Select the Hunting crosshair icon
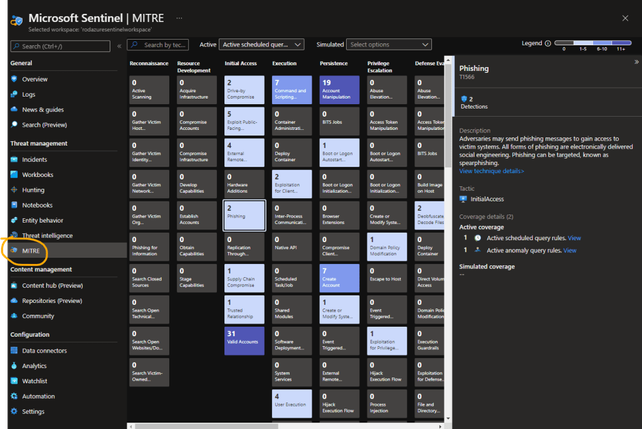Screen dimensions: 642x429 (x=14, y=190)
